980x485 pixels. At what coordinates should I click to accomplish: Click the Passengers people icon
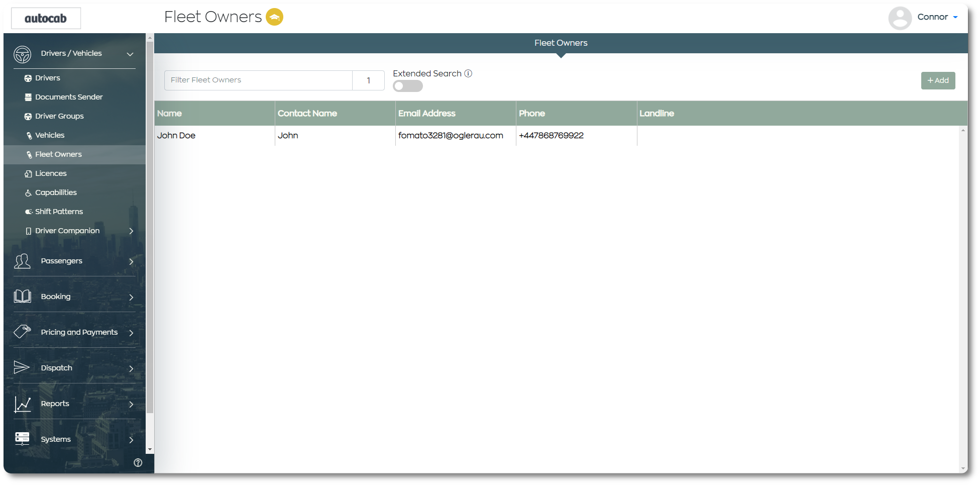[x=22, y=261]
